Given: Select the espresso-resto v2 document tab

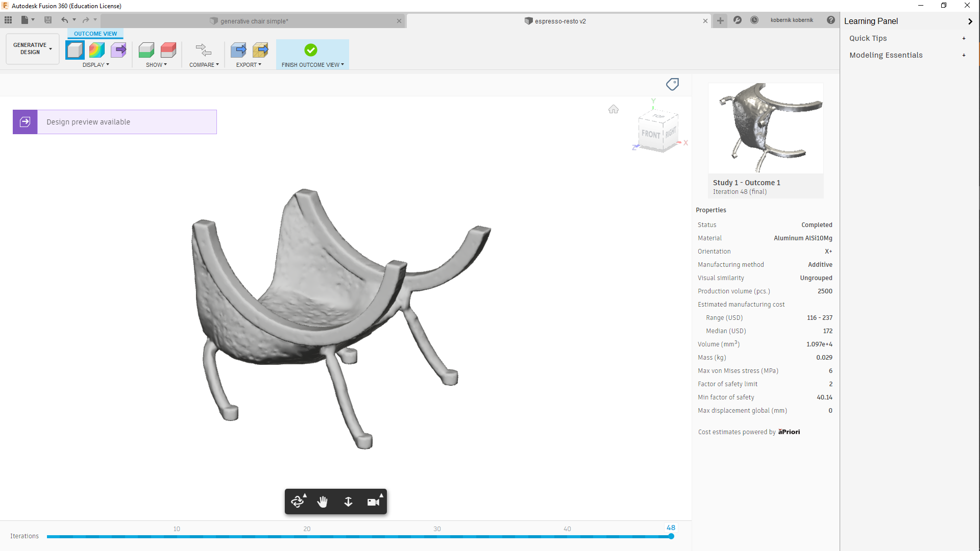Looking at the screenshot, I should [x=560, y=21].
